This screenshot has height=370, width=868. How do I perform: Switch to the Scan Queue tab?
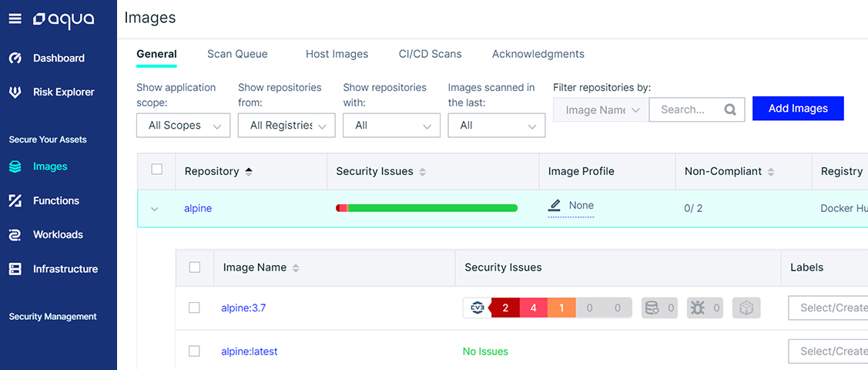(237, 54)
